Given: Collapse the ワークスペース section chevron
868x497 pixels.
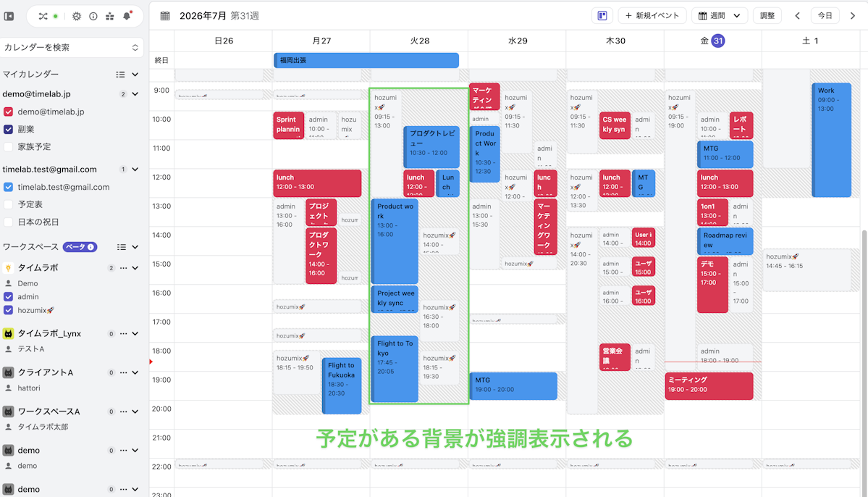Looking at the screenshot, I should (x=135, y=247).
